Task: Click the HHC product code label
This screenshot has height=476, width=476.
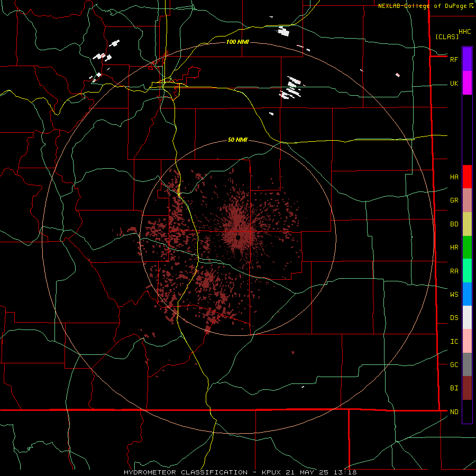Action: (x=464, y=32)
